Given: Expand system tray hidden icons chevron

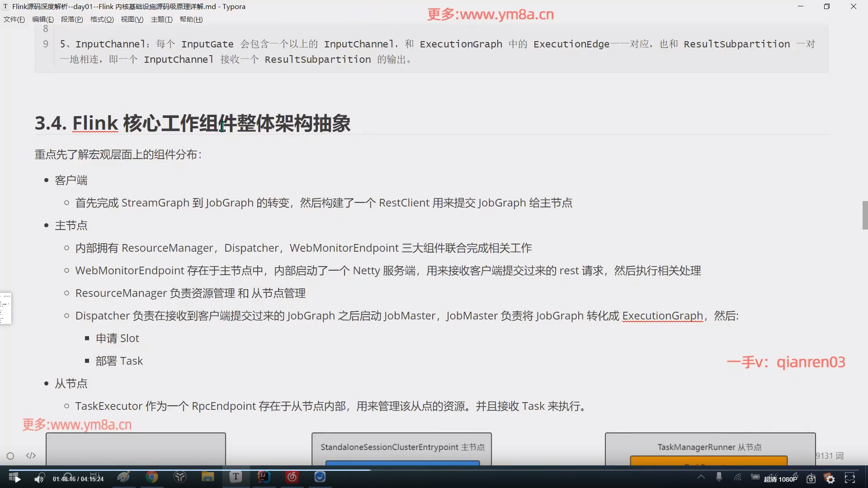Looking at the screenshot, I should coord(701,477).
